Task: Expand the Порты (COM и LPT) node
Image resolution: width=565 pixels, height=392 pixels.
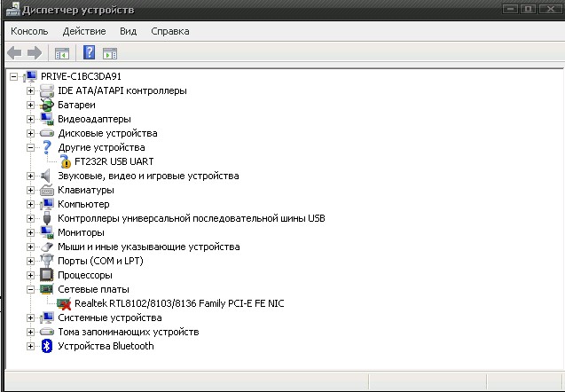Action: point(31,261)
